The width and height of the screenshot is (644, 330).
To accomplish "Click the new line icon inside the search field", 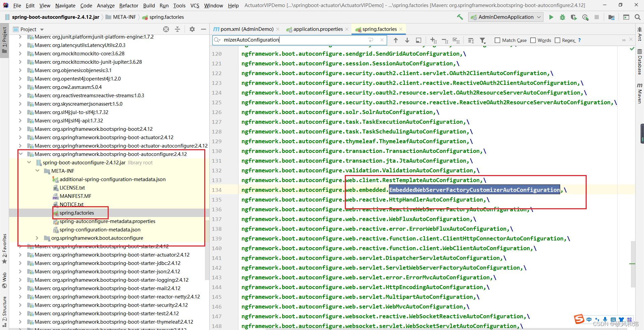I will (371, 40).
